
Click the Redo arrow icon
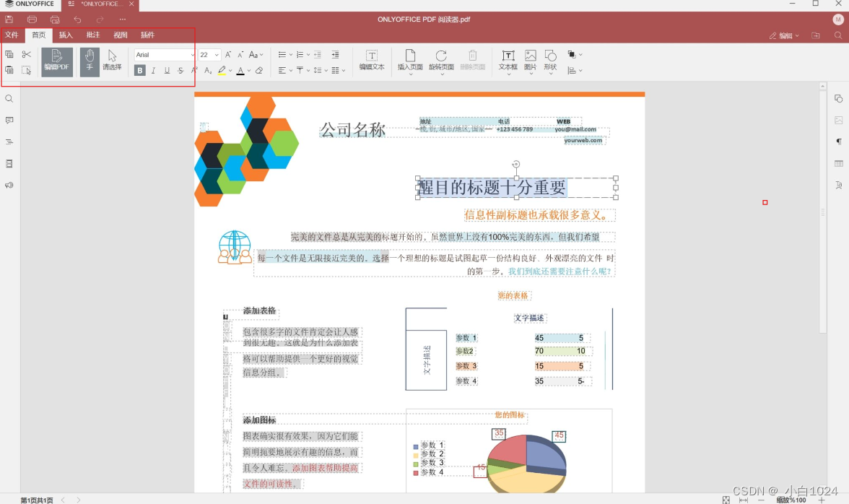(x=100, y=19)
